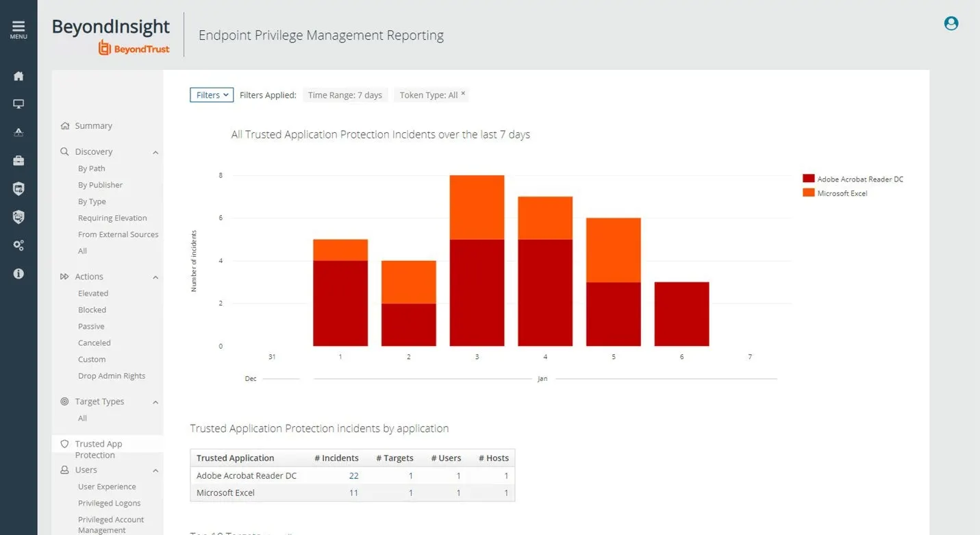Open Discovery By Path
The width and height of the screenshot is (980, 535).
pyautogui.click(x=91, y=169)
